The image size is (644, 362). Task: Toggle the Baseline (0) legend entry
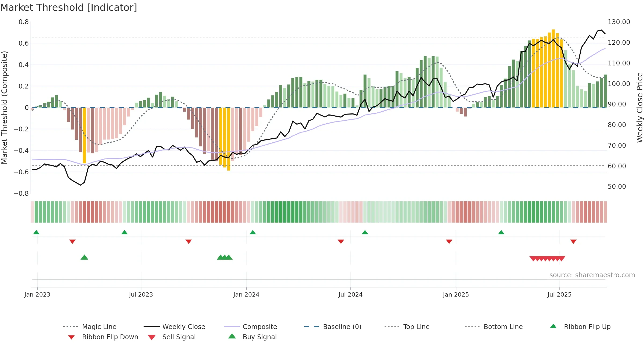click(x=333, y=327)
